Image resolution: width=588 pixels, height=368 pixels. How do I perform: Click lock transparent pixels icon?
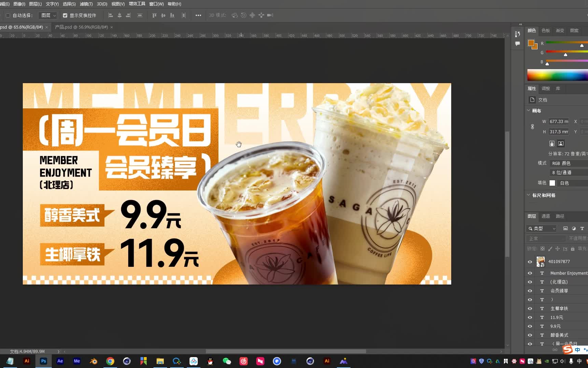542,249
